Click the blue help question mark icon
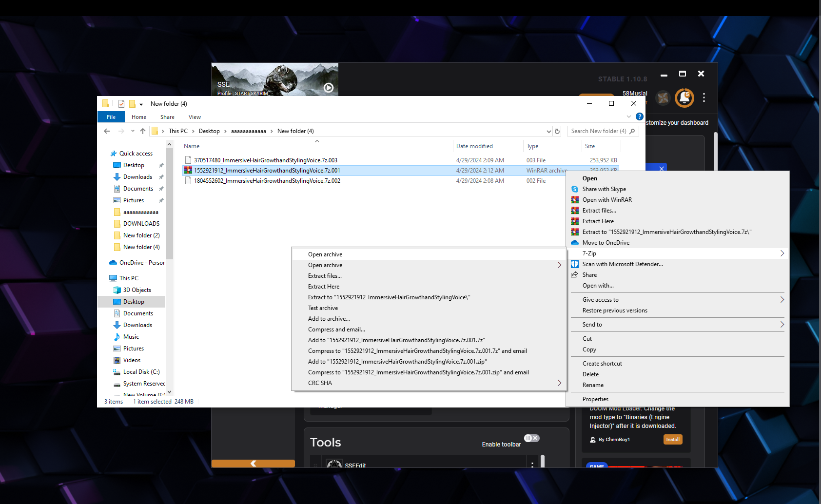Screen dimensions: 821x504 coord(639,117)
